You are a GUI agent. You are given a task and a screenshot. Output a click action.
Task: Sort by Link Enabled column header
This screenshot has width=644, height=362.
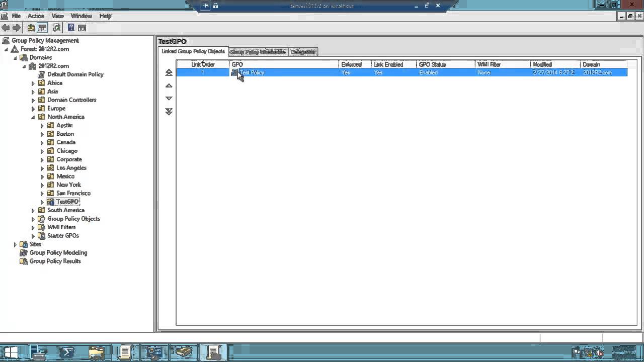(x=394, y=65)
